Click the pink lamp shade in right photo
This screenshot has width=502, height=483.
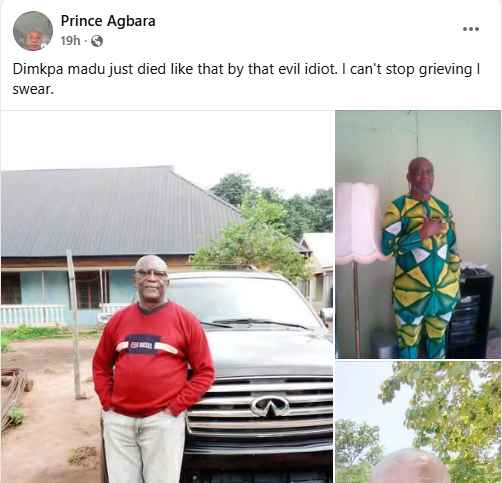pyautogui.click(x=359, y=222)
